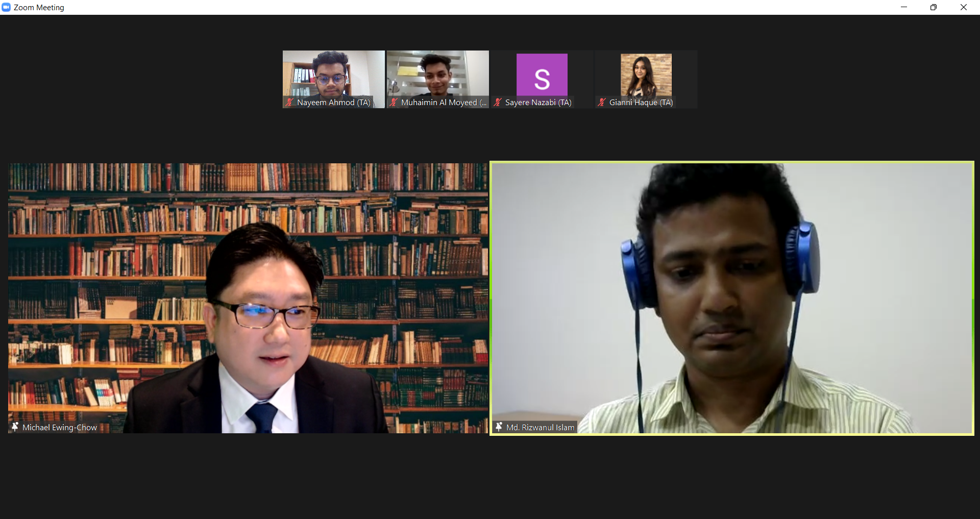The height and width of the screenshot is (519, 980).
Task: Click muted mic icon beside Gianni Haque
Action: [x=602, y=103]
